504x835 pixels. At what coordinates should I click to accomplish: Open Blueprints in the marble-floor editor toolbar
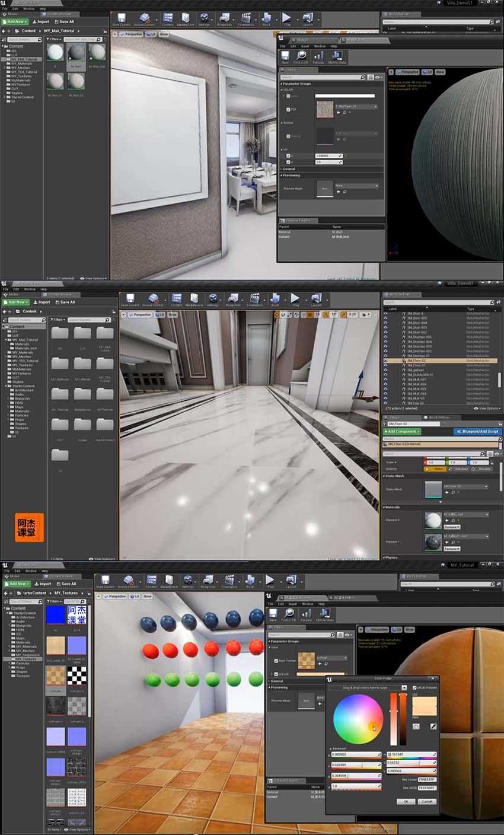pos(234,300)
